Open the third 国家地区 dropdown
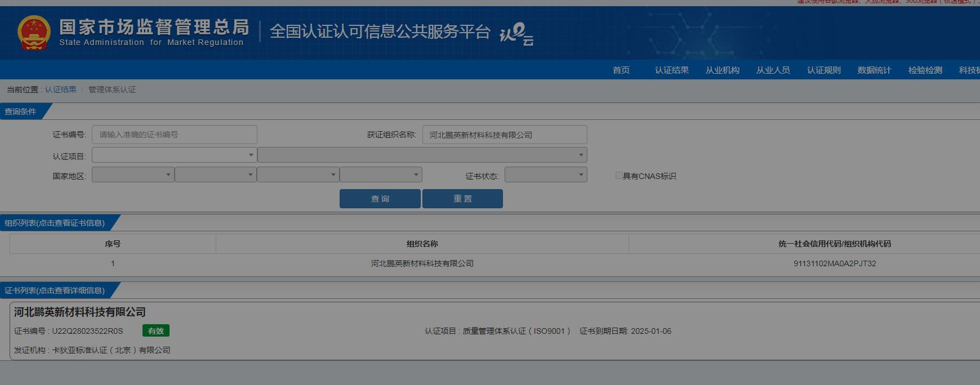The image size is (980, 385). pyautogui.click(x=298, y=174)
